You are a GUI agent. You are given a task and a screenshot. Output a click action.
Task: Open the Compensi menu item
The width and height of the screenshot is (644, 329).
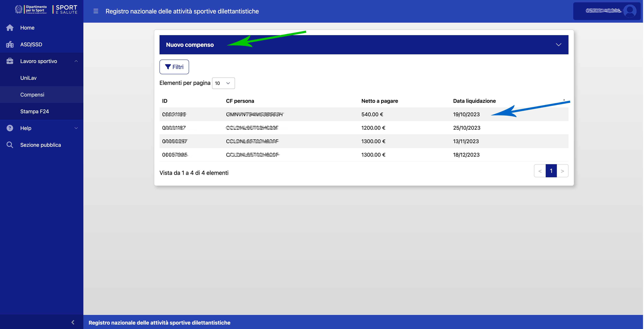[32, 95]
